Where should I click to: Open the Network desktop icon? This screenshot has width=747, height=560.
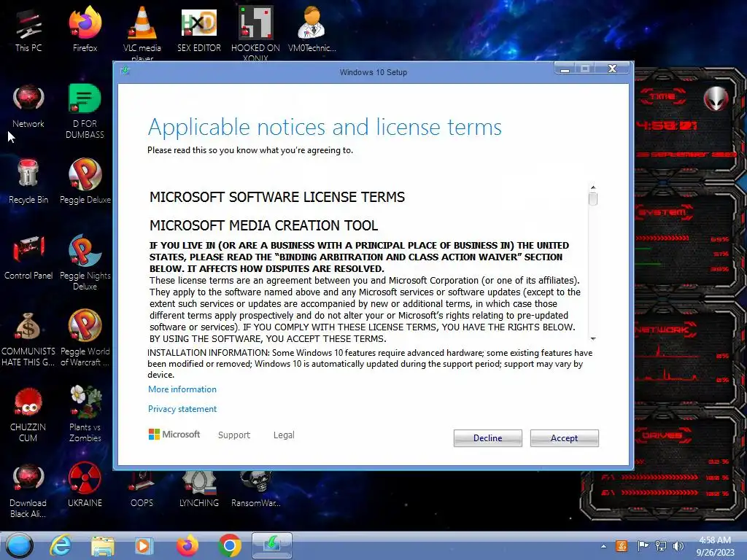[28, 106]
